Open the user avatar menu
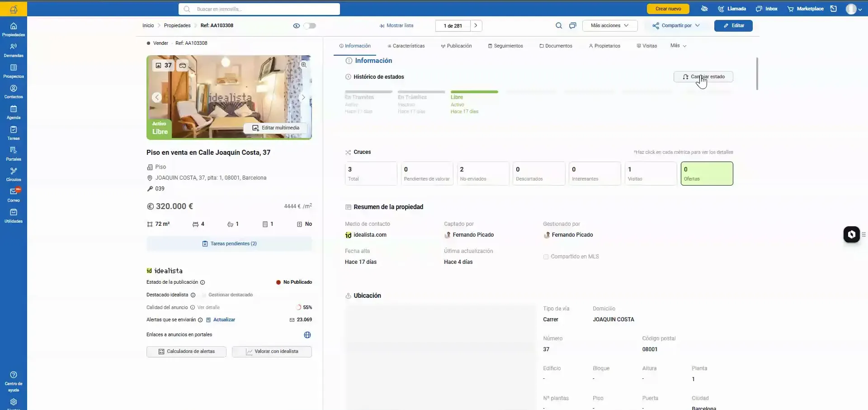This screenshot has height=410, width=868. point(854,9)
